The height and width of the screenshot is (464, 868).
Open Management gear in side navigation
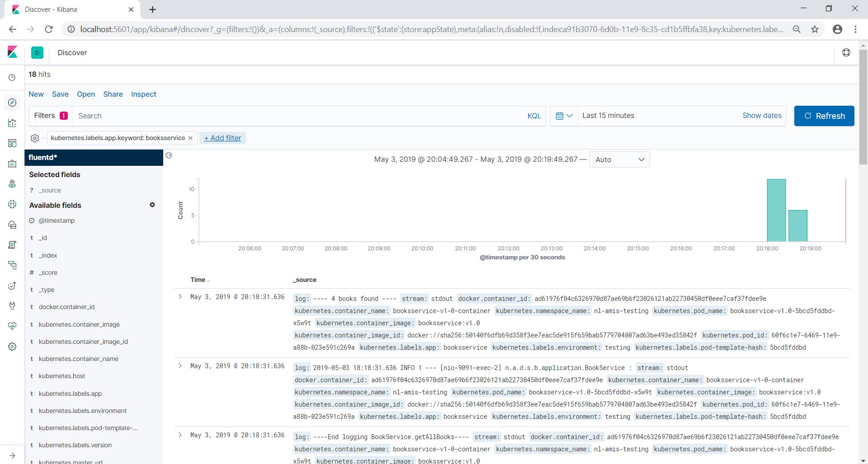[12, 347]
